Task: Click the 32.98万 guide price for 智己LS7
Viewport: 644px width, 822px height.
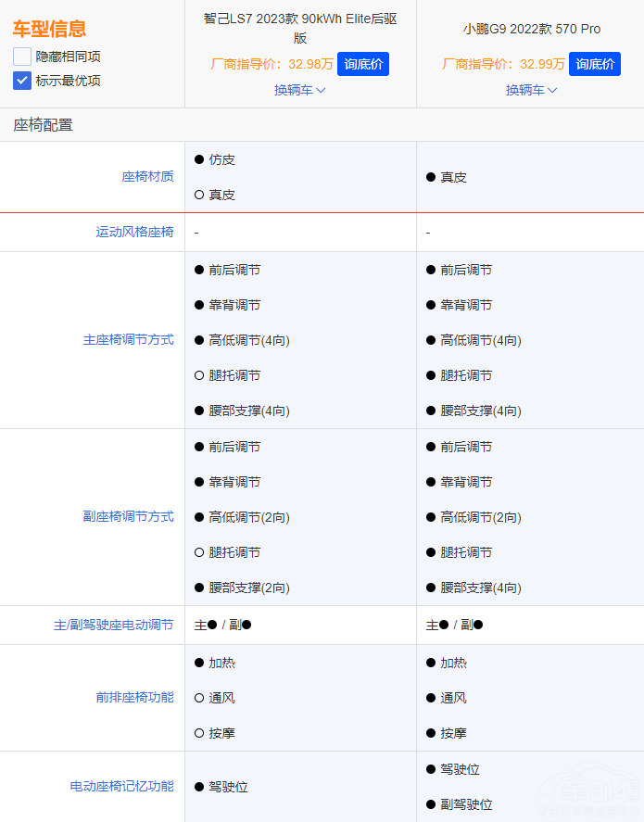Action: [310, 64]
